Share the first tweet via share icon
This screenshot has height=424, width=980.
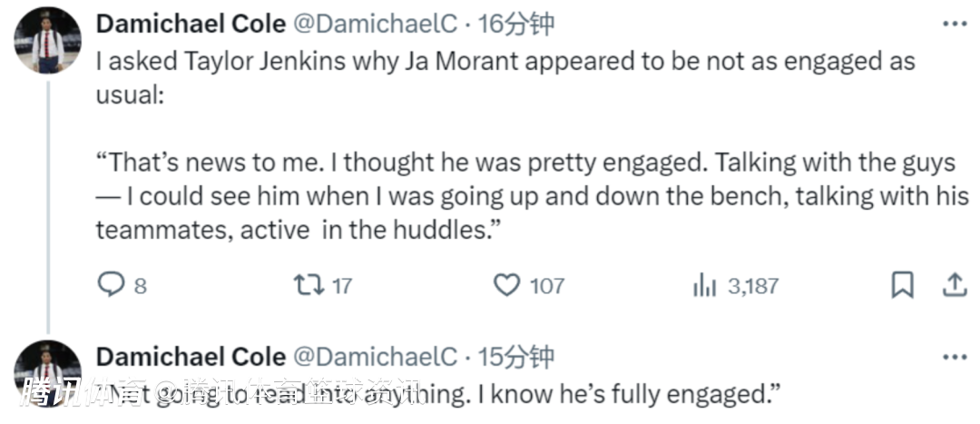pos(954,286)
